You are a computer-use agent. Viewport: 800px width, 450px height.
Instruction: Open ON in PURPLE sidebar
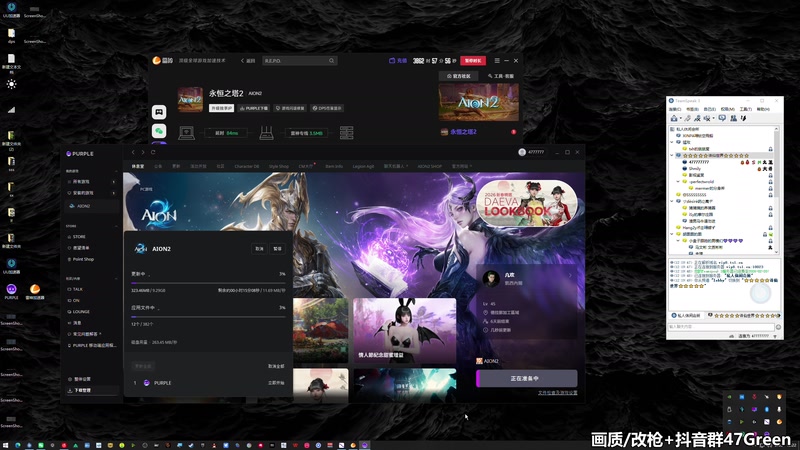[x=76, y=300]
